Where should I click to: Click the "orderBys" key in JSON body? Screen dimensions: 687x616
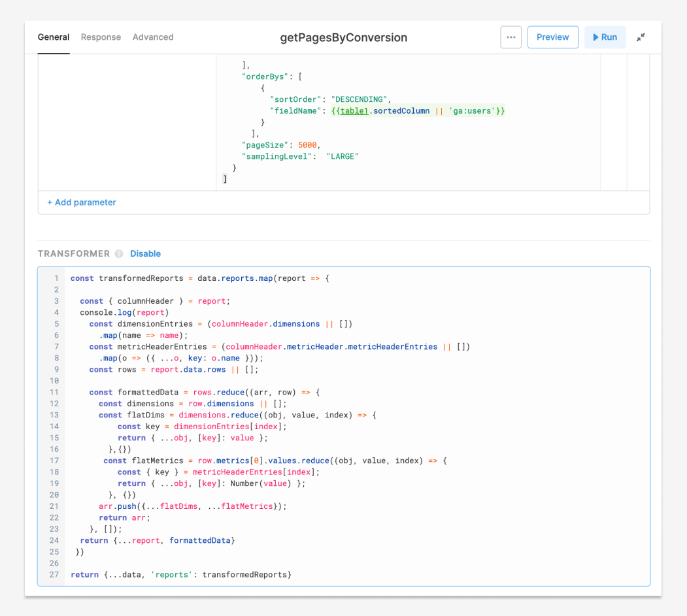[x=265, y=76]
